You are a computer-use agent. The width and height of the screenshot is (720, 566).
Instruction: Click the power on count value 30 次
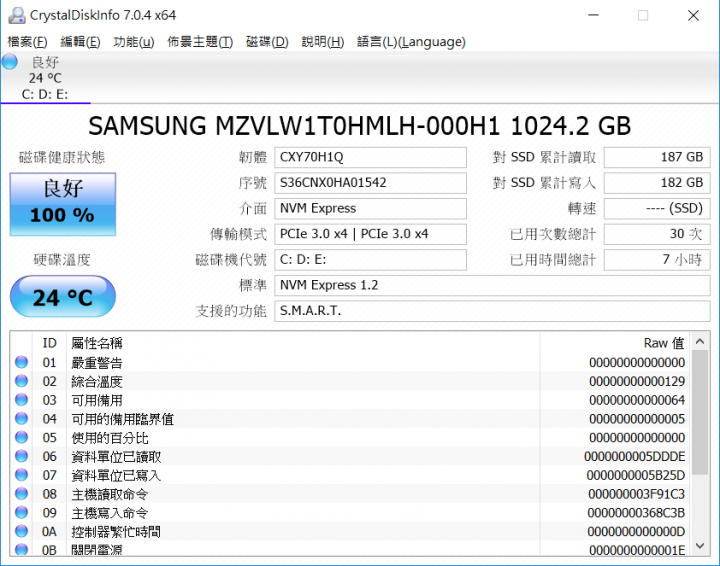tap(657, 235)
